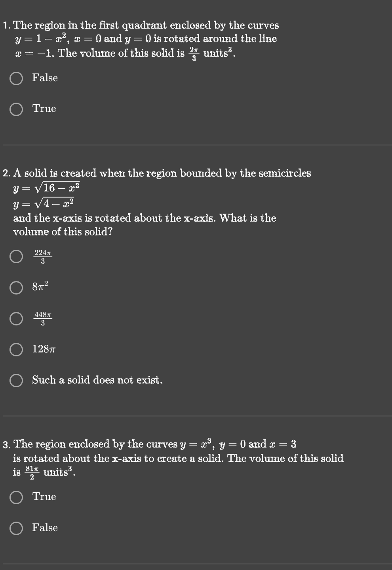Select True for question 1

(16, 109)
